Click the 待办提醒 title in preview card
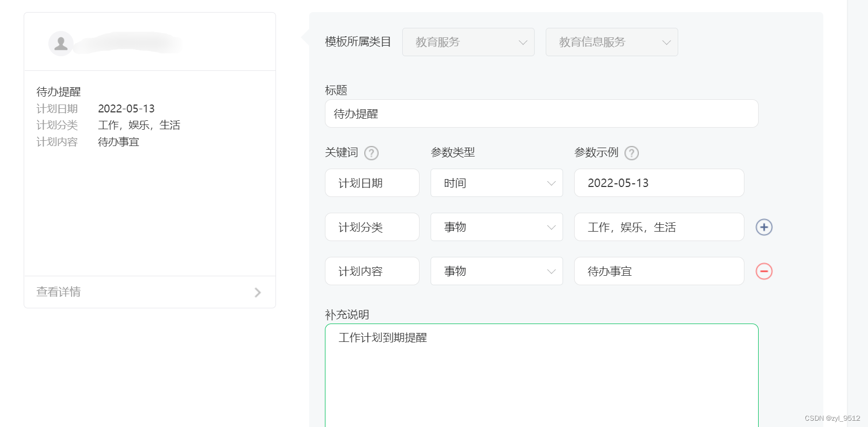Screen dimensions: 868x427 (x=58, y=92)
